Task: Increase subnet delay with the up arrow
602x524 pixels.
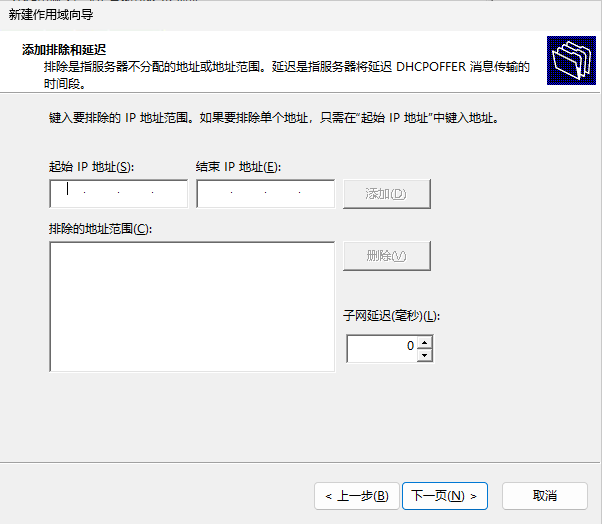Action: [x=425, y=342]
